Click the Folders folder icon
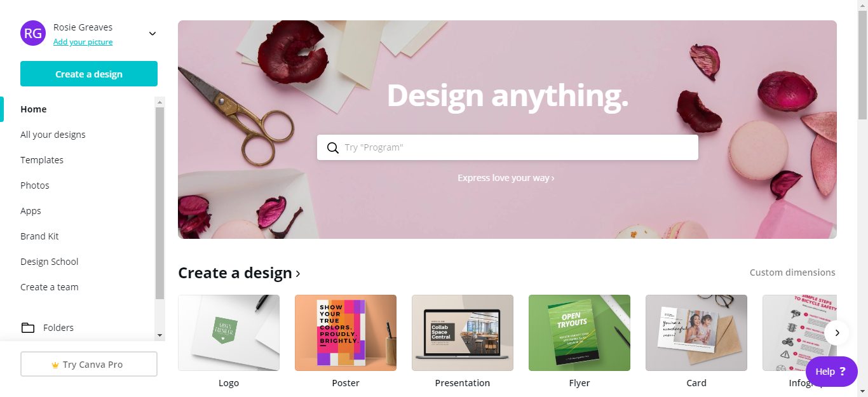The height and width of the screenshot is (397, 868). tap(28, 328)
